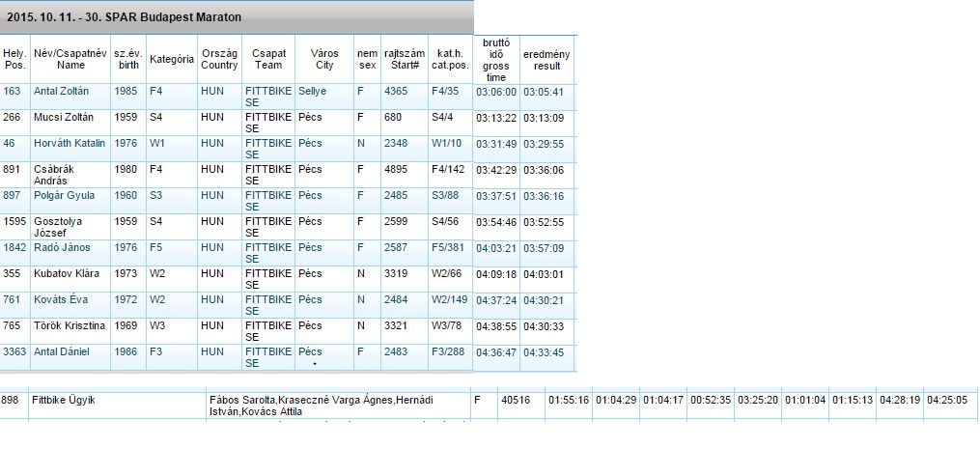Click the 'Csapat Team' column header
The width and height of the screenshot is (980, 476).
(268, 60)
